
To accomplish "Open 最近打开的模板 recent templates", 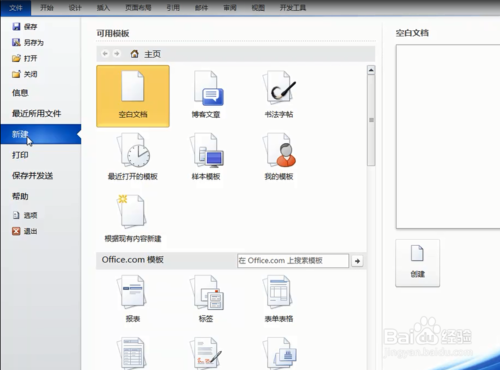I will click(133, 157).
